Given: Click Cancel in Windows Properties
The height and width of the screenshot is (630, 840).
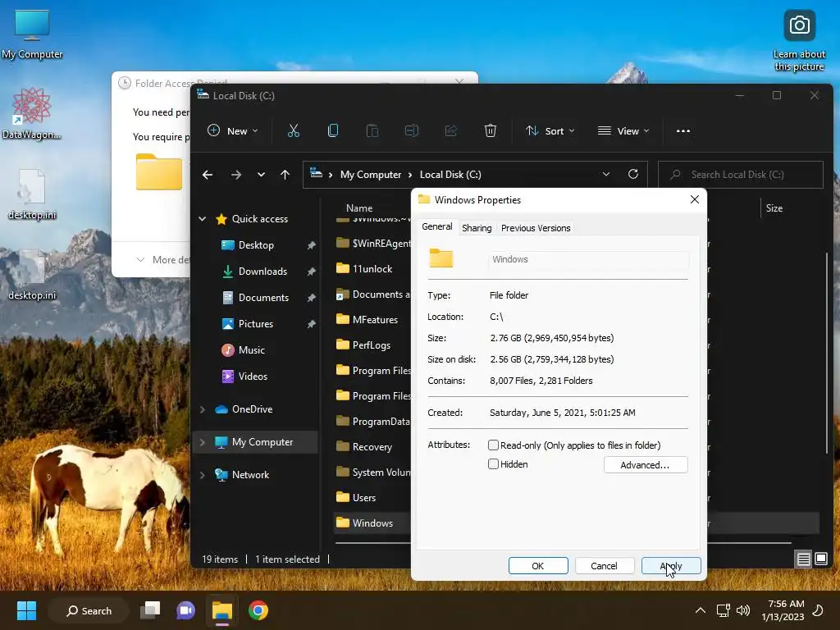Looking at the screenshot, I should pos(604,566).
